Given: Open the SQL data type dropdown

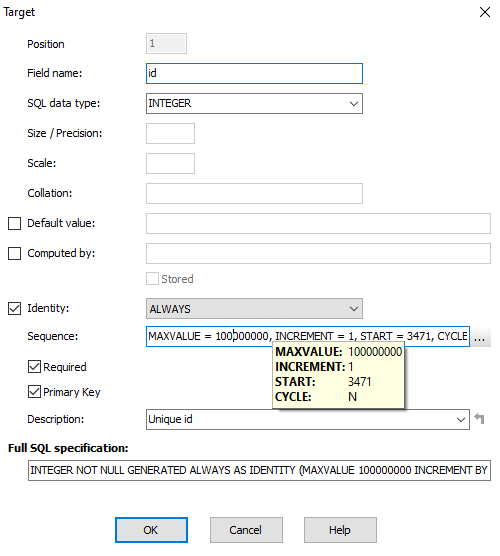Looking at the screenshot, I should [x=354, y=104].
